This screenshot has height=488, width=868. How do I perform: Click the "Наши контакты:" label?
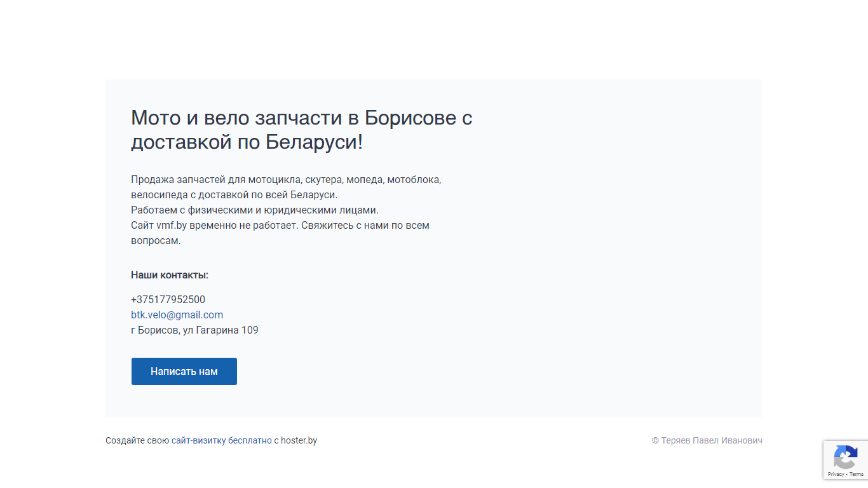point(170,275)
